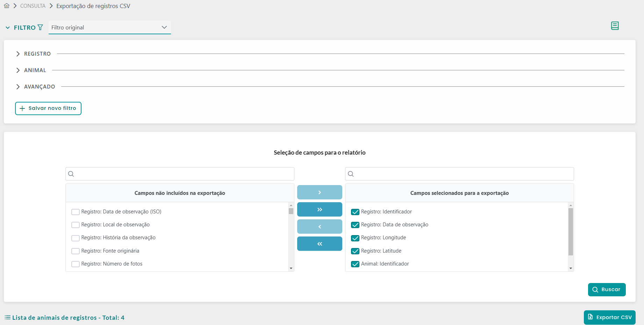Click the Buscar button
The width and height of the screenshot is (644, 325).
[607, 290]
